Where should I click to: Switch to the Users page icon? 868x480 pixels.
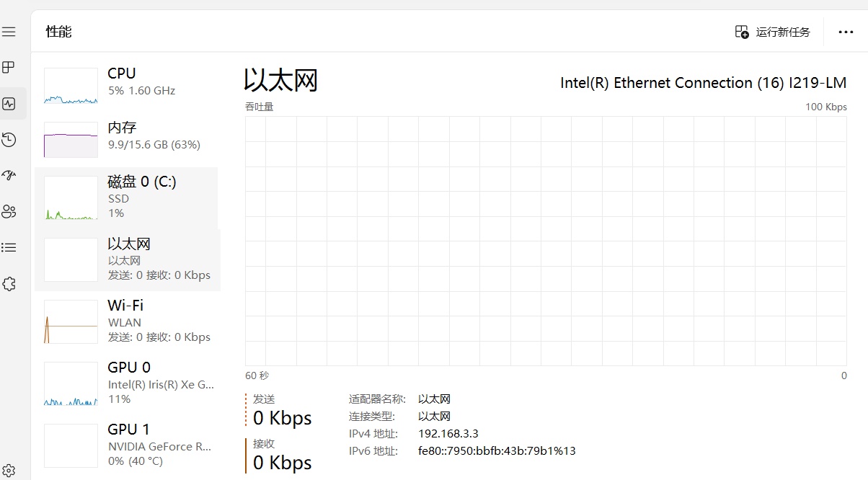[9, 211]
